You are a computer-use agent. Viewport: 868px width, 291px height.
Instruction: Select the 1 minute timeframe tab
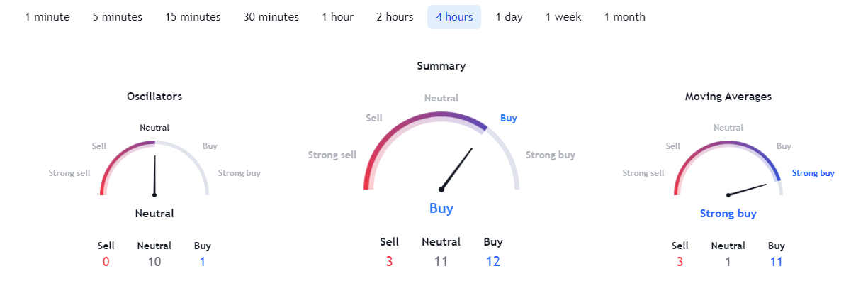[x=47, y=17]
